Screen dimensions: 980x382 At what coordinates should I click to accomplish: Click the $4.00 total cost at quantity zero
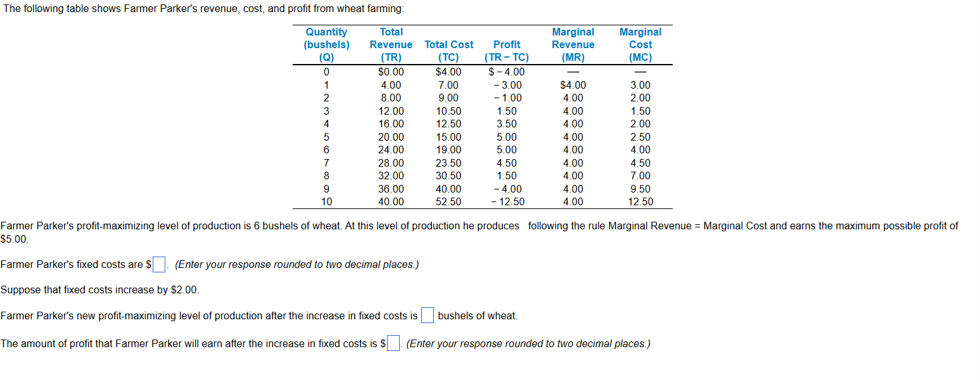[449, 72]
